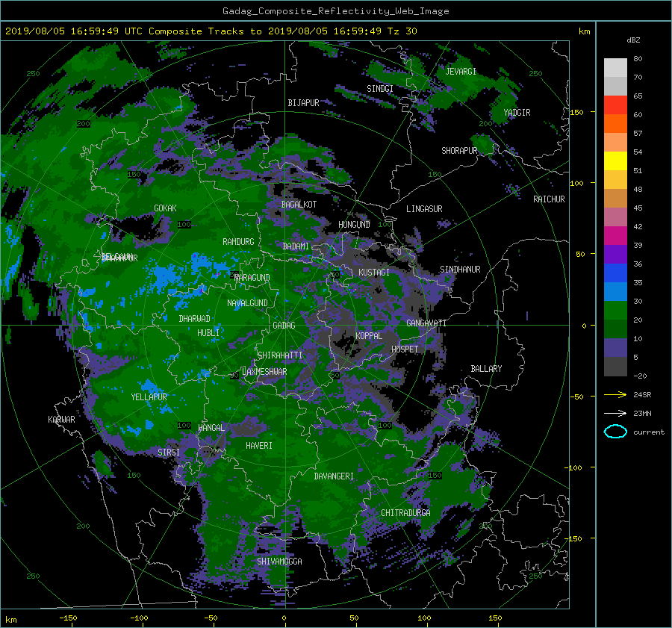Image resolution: width=672 pixels, height=628 pixels.
Task: Choose the royal blue 36 dBZ swatch
Action: tap(615, 273)
